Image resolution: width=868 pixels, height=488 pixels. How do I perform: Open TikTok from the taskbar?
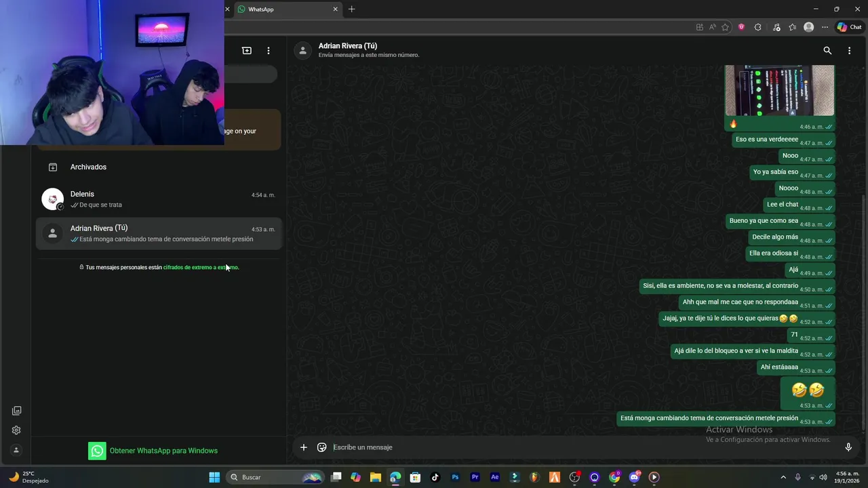pyautogui.click(x=435, y=477)
